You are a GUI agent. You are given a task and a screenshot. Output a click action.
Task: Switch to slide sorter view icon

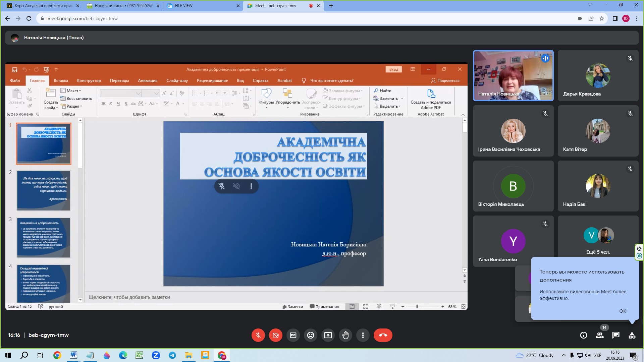366,306
